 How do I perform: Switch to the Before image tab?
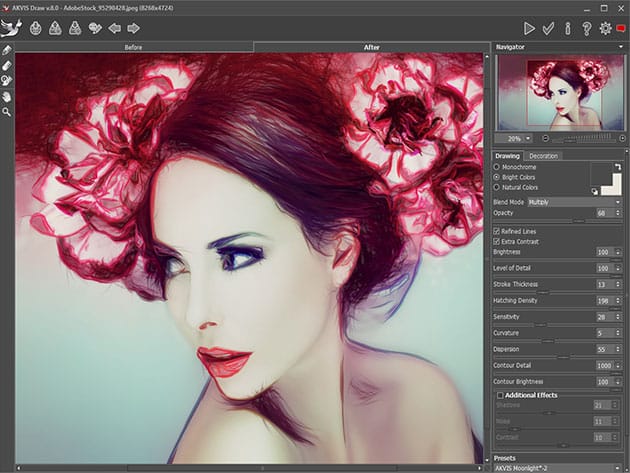pos(133,47)
